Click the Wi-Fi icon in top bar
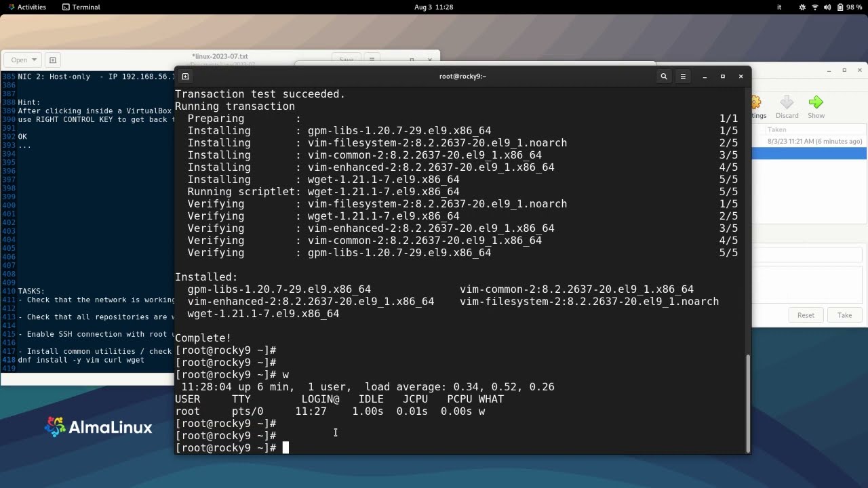868x488 pixels. coord(815,7)
